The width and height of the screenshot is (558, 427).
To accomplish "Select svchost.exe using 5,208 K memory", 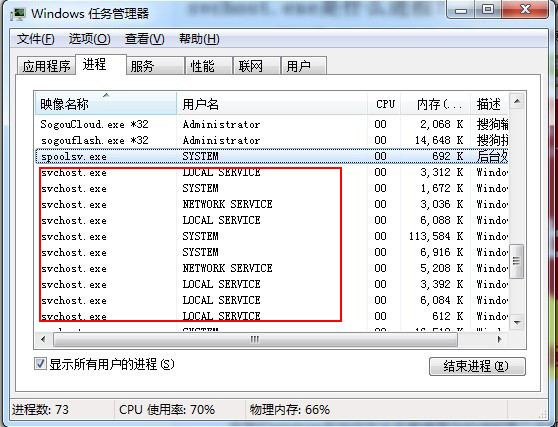I will (272, 268).
